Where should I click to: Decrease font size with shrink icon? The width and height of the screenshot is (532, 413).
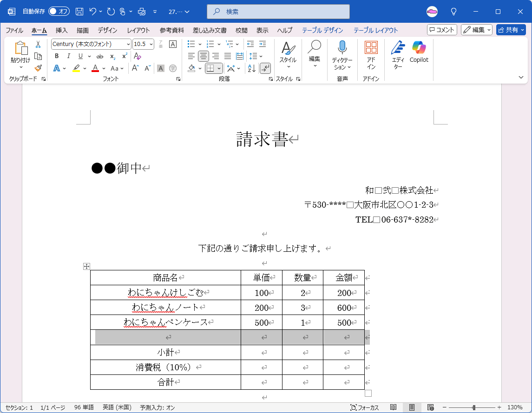coord(148,68)
